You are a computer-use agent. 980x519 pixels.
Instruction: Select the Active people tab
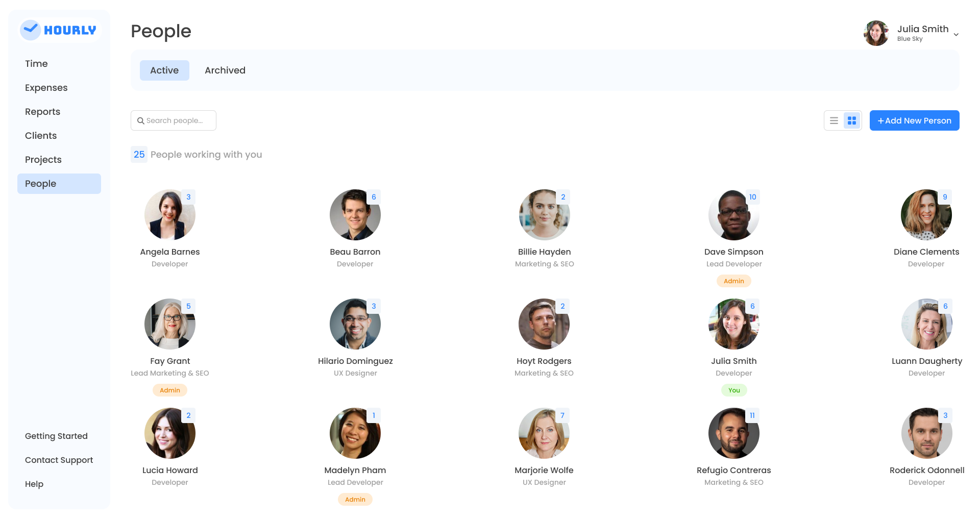tap(164, 70)
